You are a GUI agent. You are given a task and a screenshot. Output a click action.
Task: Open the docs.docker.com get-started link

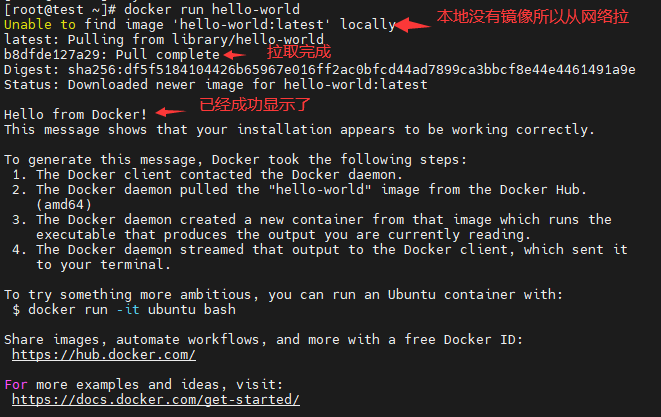[x=156, y=399]
